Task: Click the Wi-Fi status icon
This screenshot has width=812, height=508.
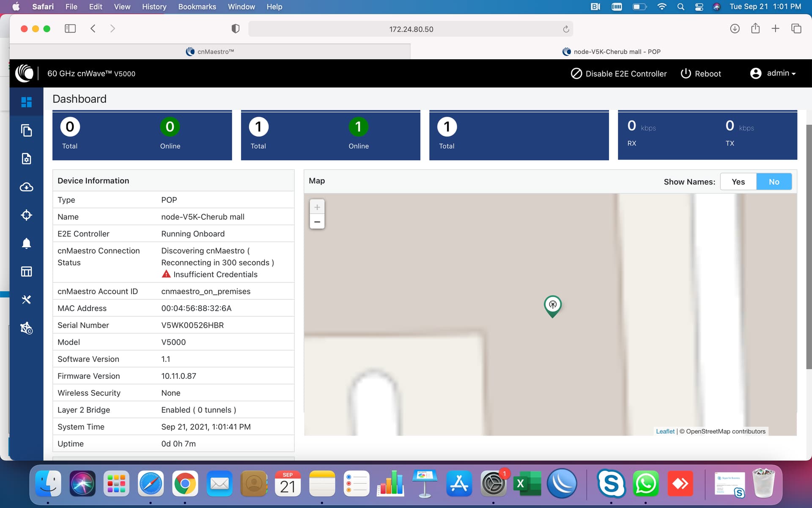Action: pyautogui.click(x=662, y=7)
